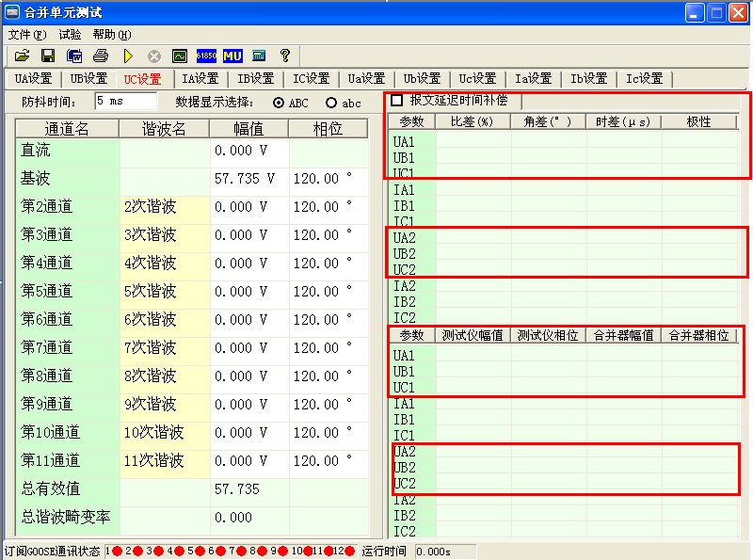Click the 61850 configuration icon
Screen dimensions: 753x560
(206, 56)
